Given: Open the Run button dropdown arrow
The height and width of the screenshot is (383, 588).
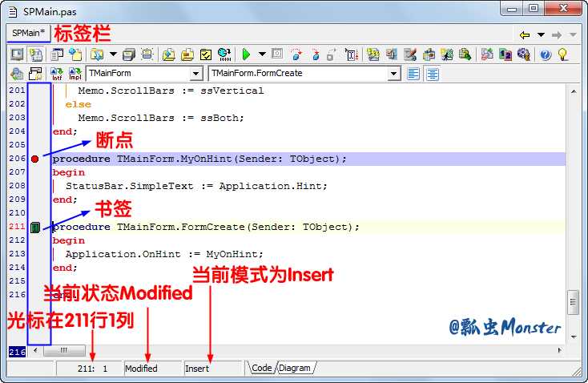Looking at the screenshot, I should click(x=262, y=54).
